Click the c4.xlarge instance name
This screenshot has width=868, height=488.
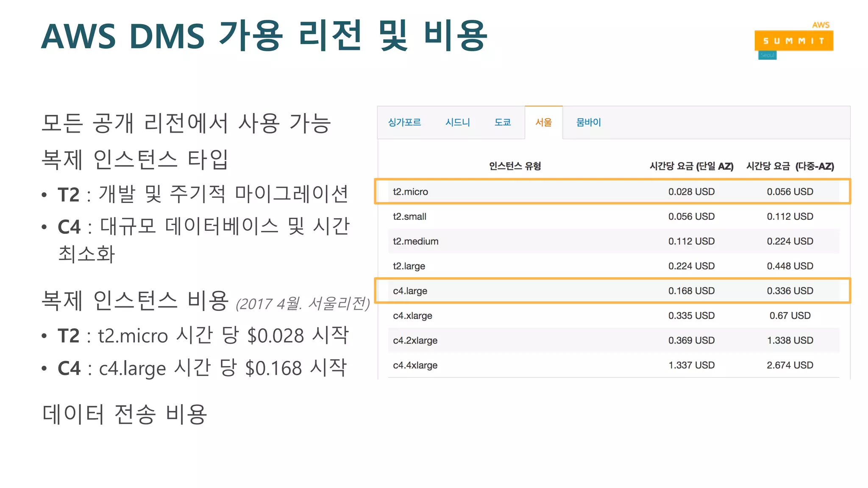coord(412,316)
